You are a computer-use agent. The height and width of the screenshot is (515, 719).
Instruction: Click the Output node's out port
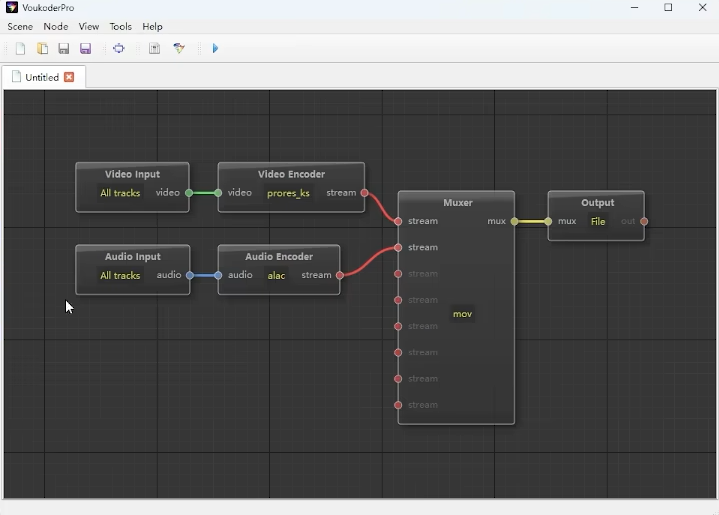click(x=644, y=222)
